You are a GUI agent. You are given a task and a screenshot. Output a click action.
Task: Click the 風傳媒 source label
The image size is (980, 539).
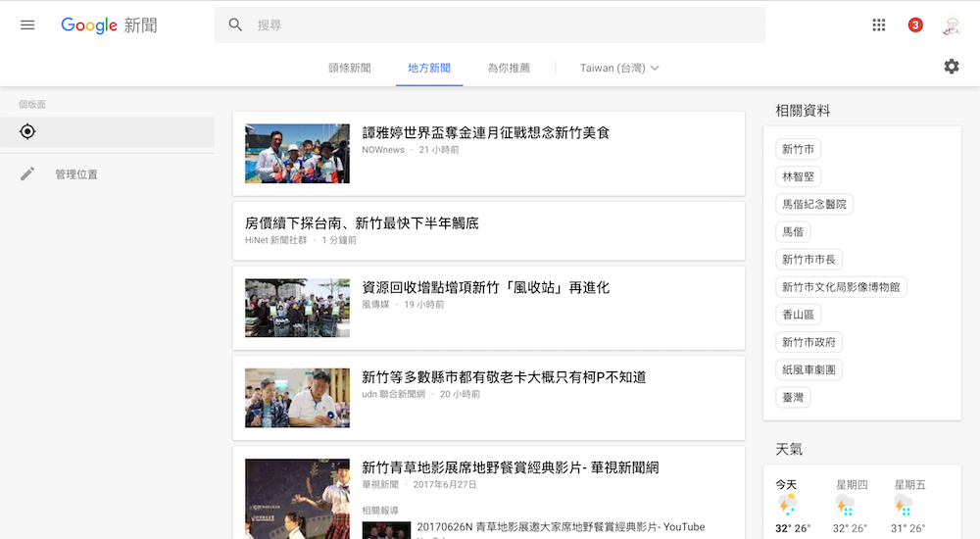(375, 305)
